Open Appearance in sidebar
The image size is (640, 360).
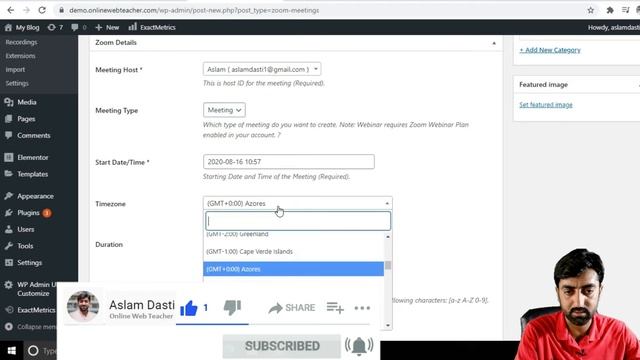35,196
